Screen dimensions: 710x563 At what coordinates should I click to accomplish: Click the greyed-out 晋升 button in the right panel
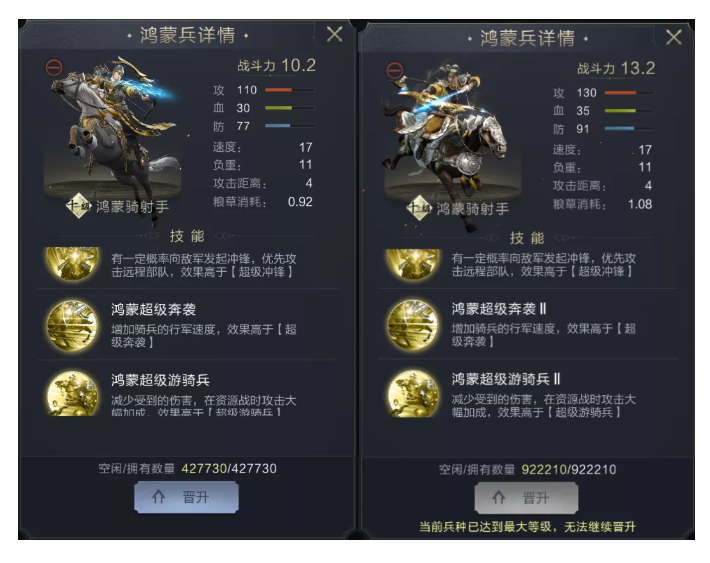(526, 498)
